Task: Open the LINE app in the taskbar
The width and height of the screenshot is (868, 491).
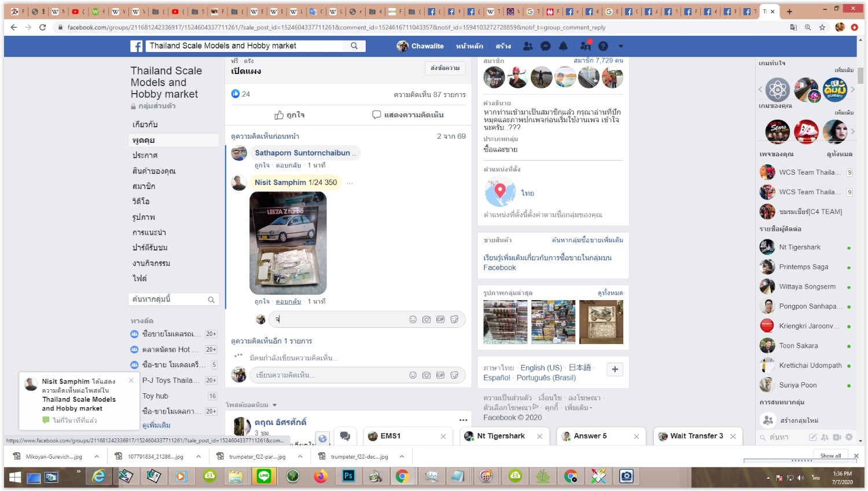Action: tap(264, 476)
